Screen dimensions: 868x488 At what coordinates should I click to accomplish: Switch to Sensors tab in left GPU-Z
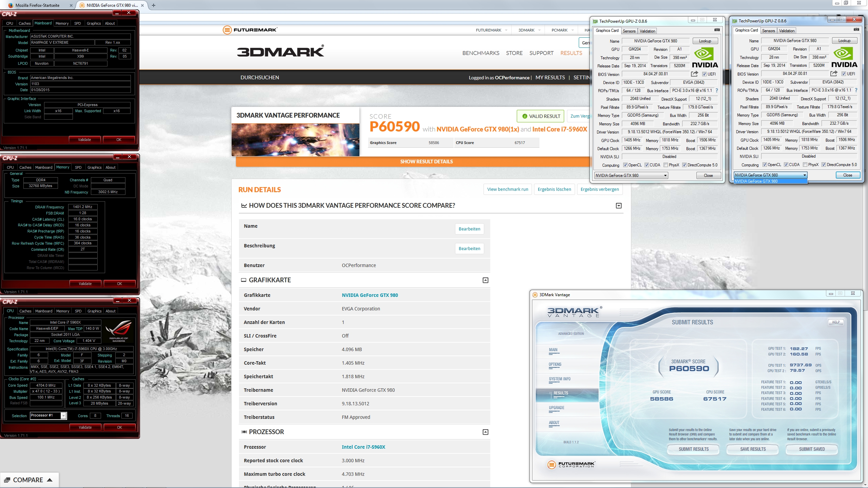pyautogui.click(x=629, y=31)
